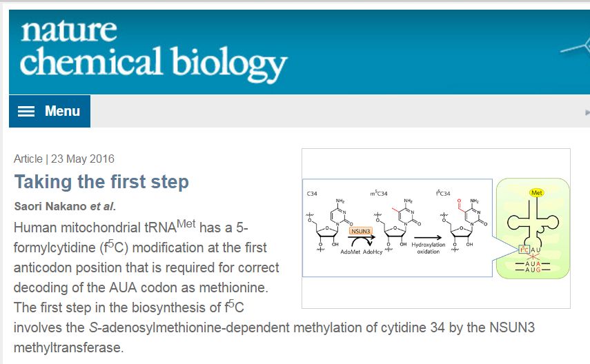Click the author name Saori Nakano et al.

(65, 206)
